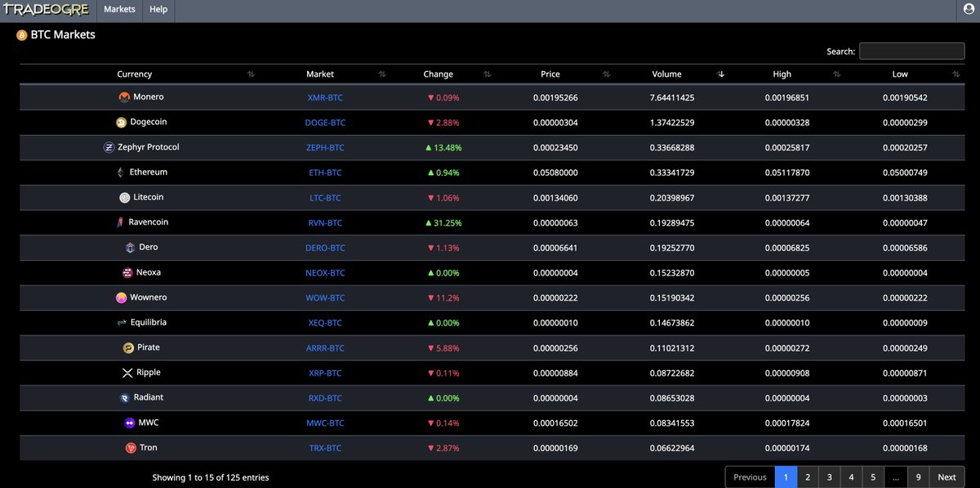Click the Bitcoin icon beside BTC Markets
This screenshot has height=488, width=980.
(22, 35)
